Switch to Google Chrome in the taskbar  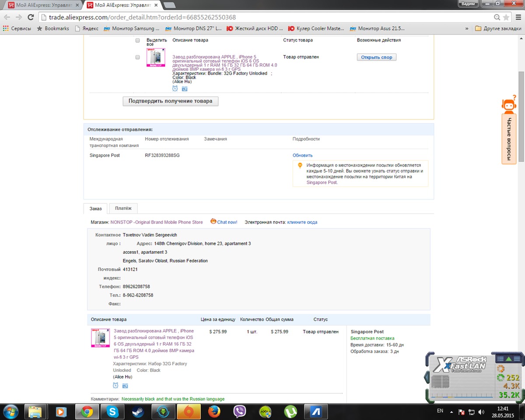(x=87, y=412)
